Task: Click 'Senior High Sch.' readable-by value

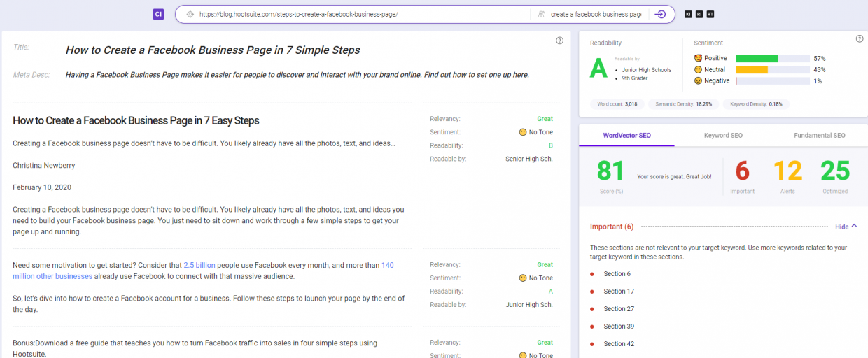Action: click(x=529, y=159)
